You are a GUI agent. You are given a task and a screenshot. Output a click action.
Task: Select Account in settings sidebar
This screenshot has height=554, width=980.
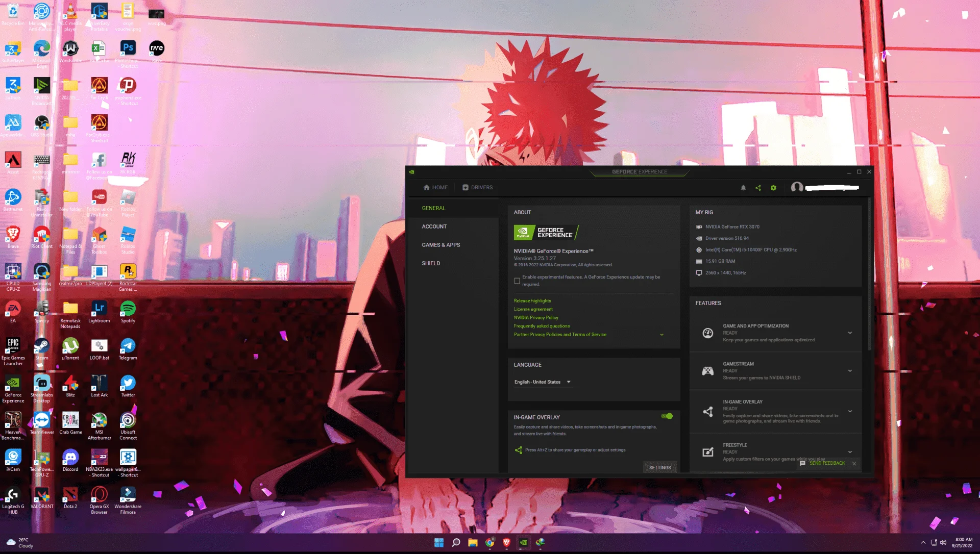(434, 226)
